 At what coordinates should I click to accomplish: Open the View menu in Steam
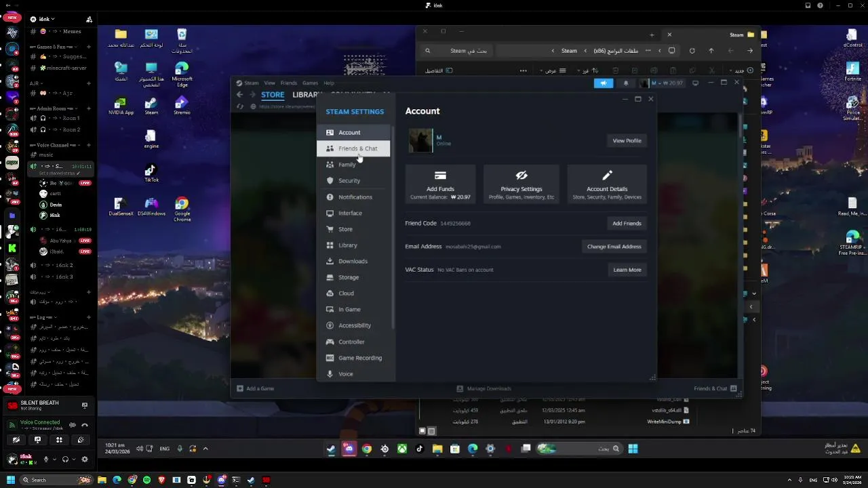click(x=270, y=83)
